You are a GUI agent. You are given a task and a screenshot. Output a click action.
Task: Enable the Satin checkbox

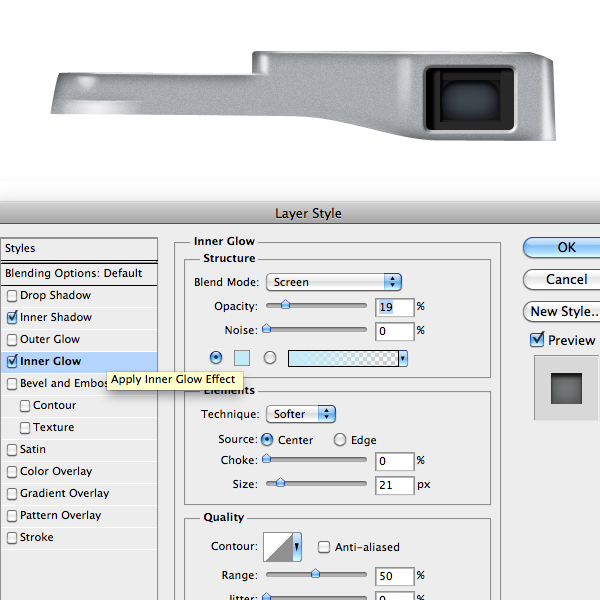pyautogui.click(x=12, y=450)
